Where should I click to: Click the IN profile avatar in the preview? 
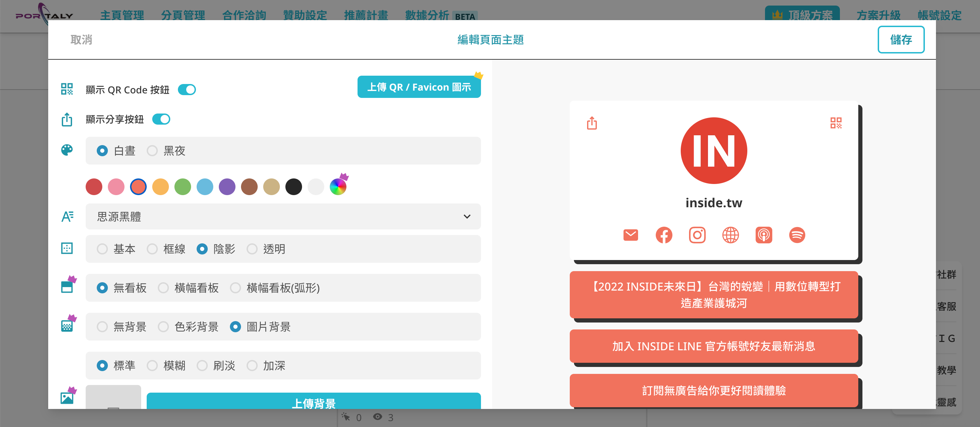click(x=714, y=151)
